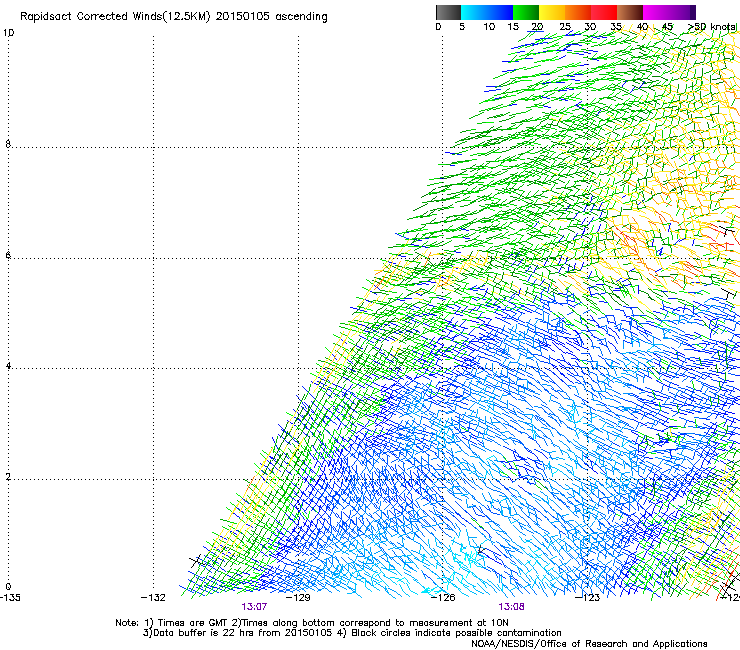The height and width of the screenshot is (650, 740).
Task: Click the date '20150105' in the title
Action: point(243,16)
